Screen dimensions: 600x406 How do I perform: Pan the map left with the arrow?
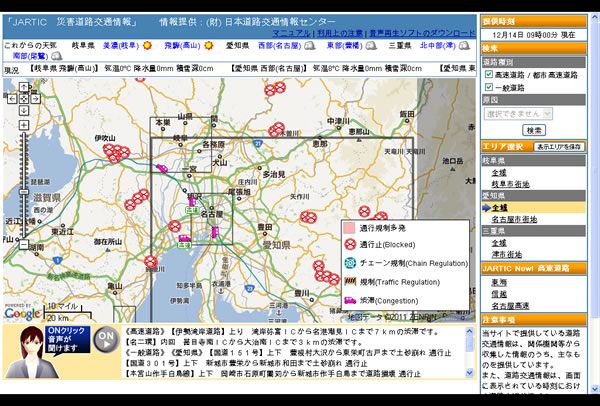[12, 99]
